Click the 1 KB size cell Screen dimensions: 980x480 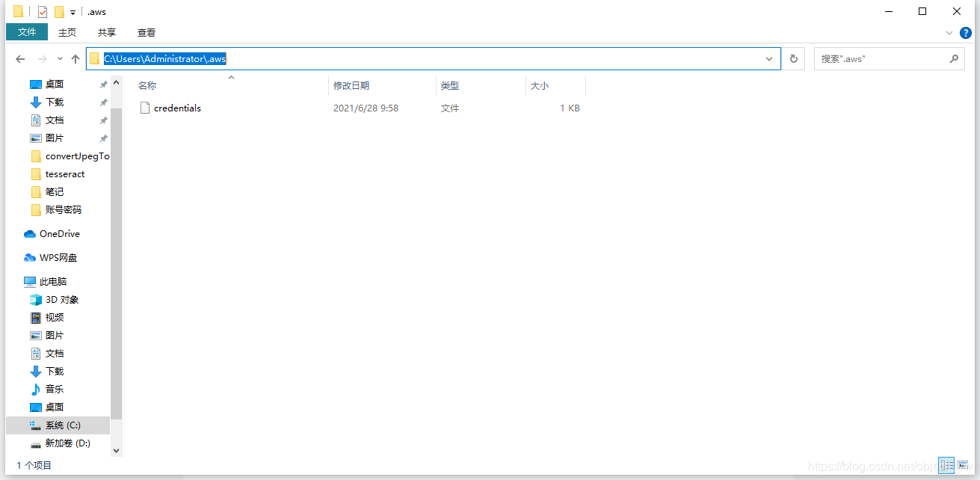[570, 108]
